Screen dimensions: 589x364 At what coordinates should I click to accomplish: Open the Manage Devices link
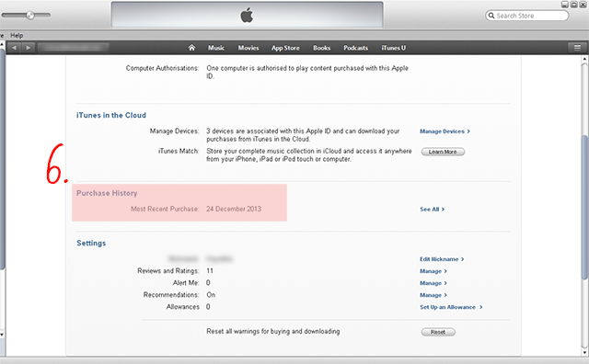[445, 131]
